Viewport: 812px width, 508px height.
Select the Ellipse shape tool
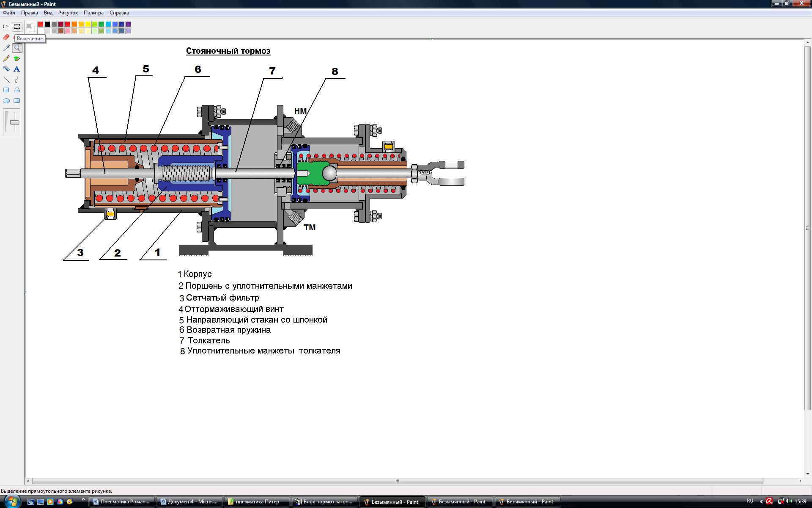(x=6, y=101)
